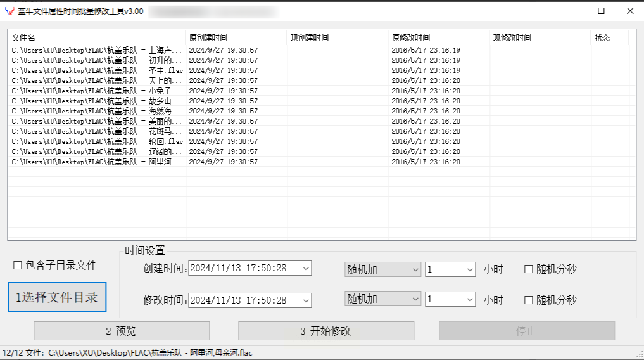Screen dimensions: 644x360
Task: Click status bar path text 阿里河,母亲河.flac
Action: pyautogui.click(x=221, y=353)
